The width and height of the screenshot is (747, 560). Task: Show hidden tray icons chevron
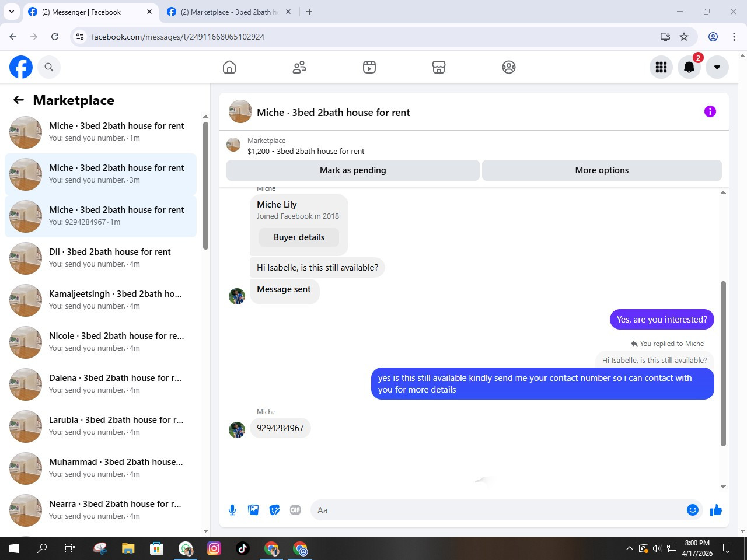(x=629, y=548)
